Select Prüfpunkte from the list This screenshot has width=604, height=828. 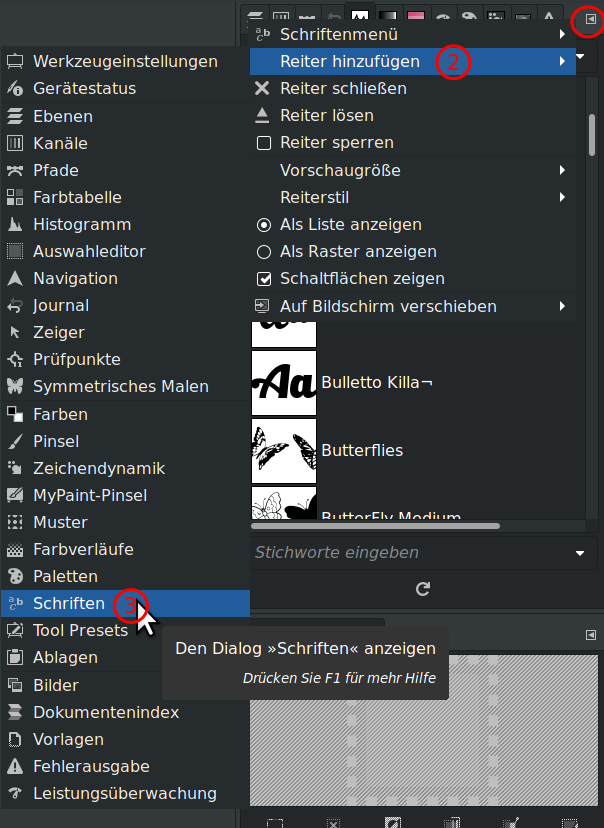tap(125, 359)
